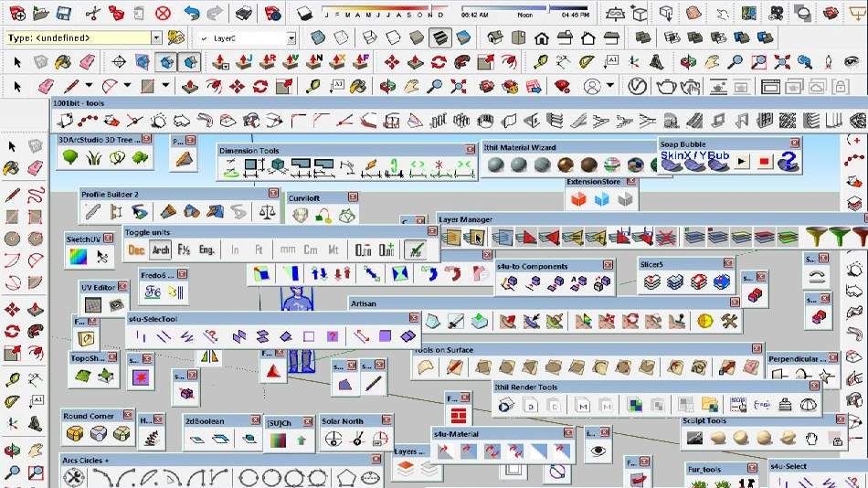868x488 pixels.
Task: Click the teapot render icon
Action: (666, 86)
